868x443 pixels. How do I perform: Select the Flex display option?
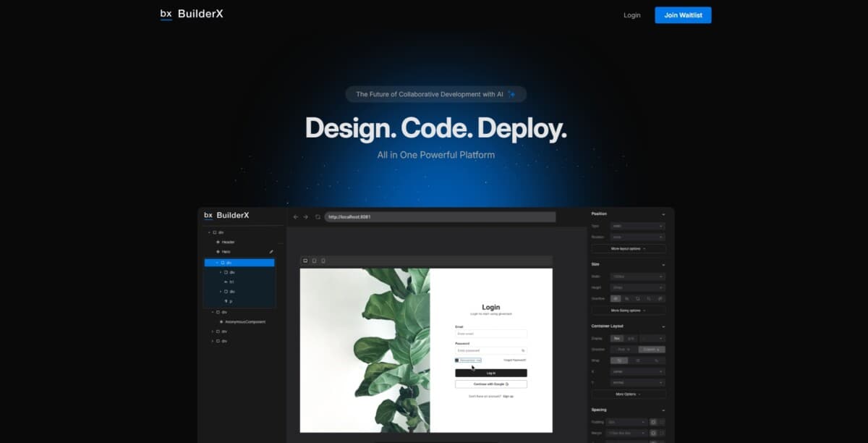pyautogui.click(x=617, y=338)
